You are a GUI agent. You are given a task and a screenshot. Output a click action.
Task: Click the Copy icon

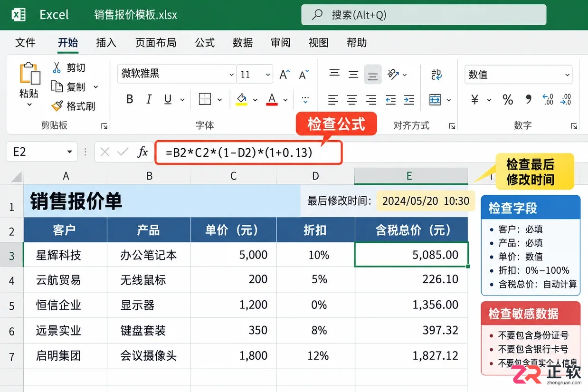(x=57, y=87)
